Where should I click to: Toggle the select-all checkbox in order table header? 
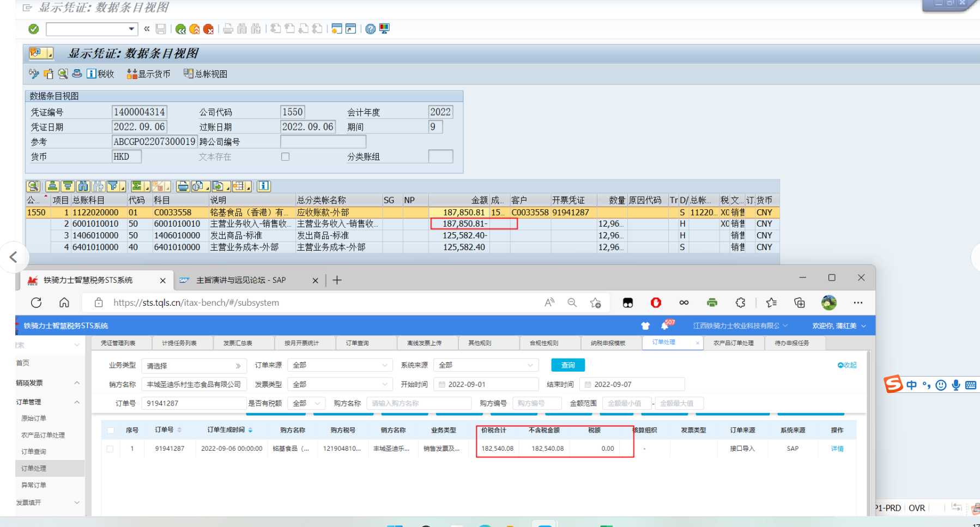(x=111, y=431)
